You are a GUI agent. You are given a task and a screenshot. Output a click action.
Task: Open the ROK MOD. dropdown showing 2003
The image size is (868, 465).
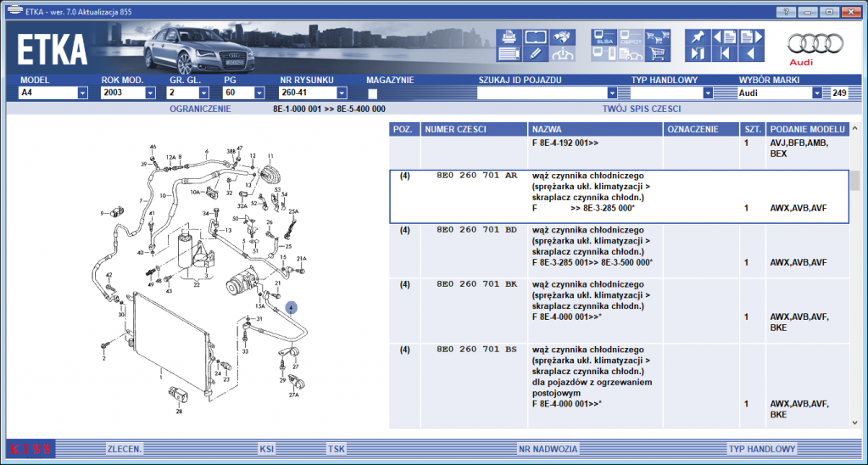tap(150, 93)
